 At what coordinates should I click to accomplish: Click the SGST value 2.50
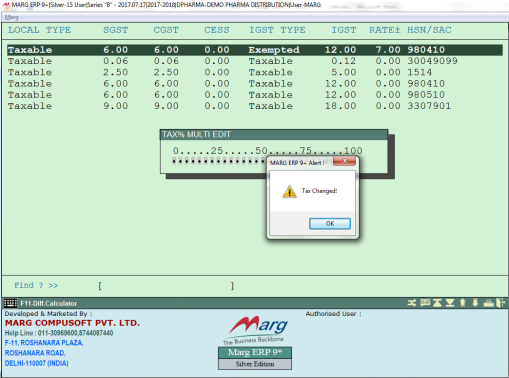click(x=115, y=72)
